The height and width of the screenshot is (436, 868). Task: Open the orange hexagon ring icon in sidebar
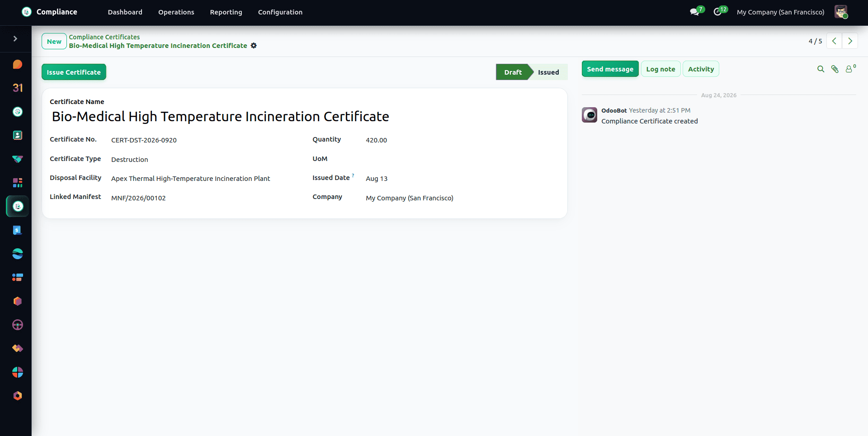pyautogui.click(x=18, y=396)
